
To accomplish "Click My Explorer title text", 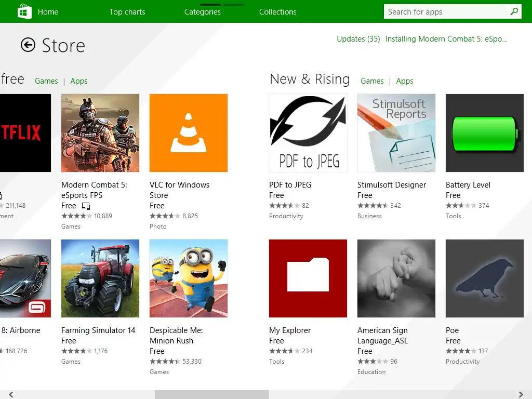I will tap(290, 330).
